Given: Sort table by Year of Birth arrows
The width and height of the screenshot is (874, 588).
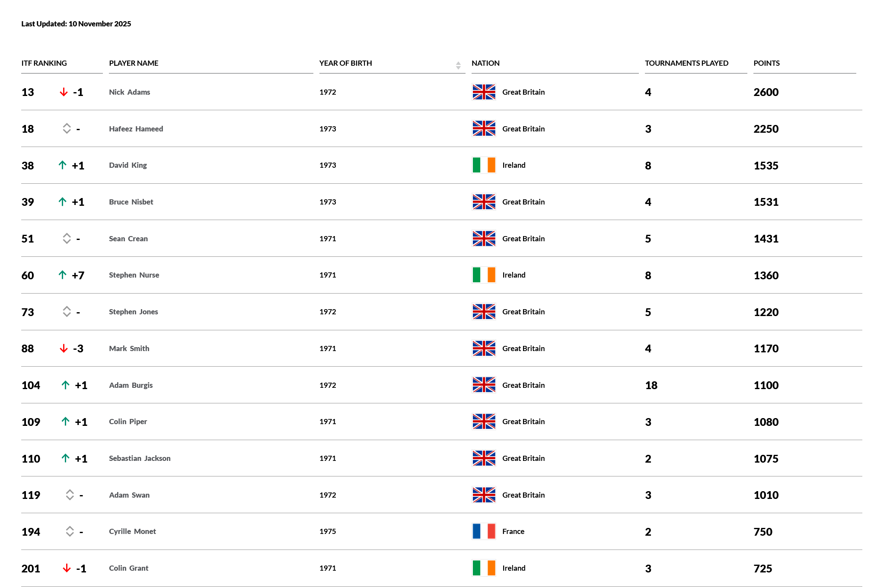Looking at the screenshot, I should (x=458, y=65).
